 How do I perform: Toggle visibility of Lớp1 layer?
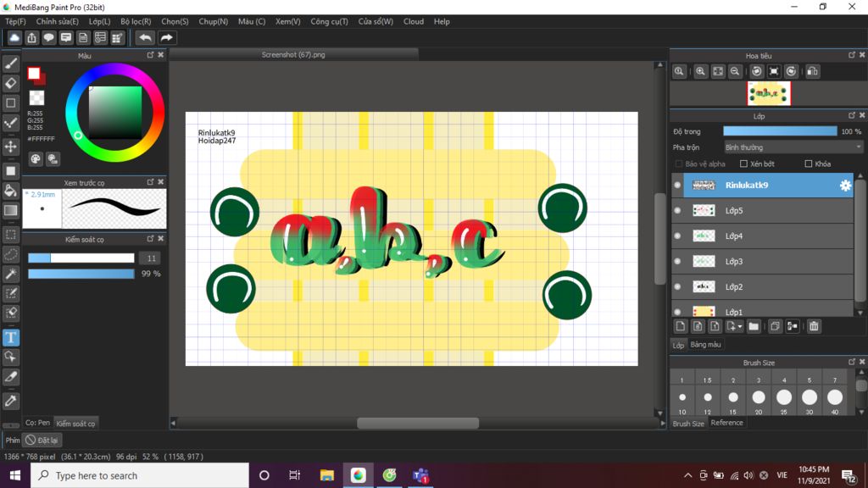(677, 312)
